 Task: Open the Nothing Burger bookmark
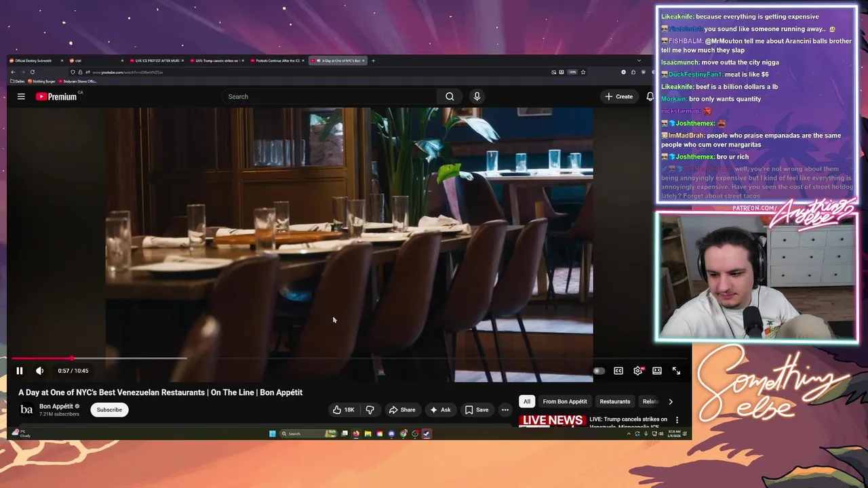pyautogui.click(x=41, y=81)
